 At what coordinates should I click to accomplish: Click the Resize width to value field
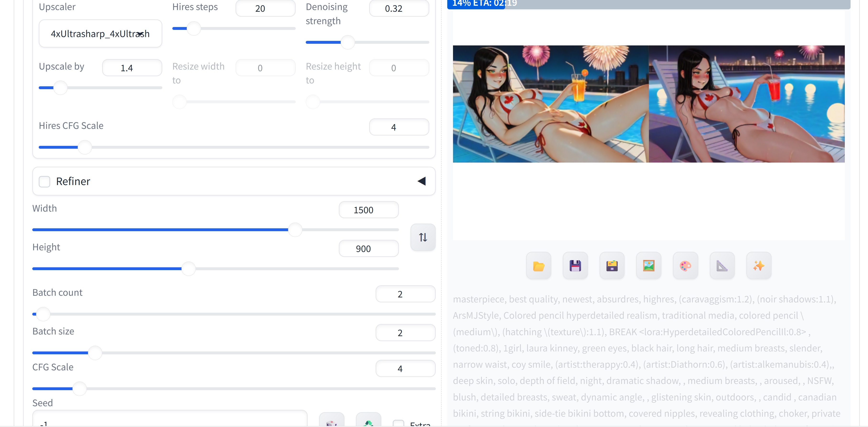266,68
